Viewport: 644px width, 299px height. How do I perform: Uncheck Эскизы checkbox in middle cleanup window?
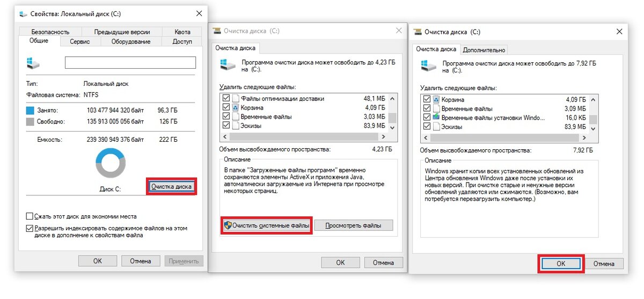pos(226,126)
